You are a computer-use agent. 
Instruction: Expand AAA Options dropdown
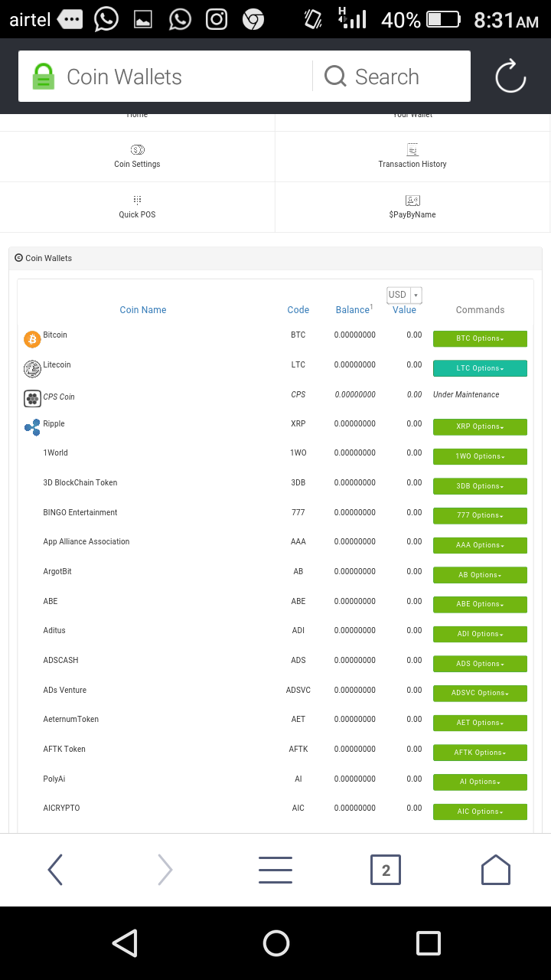[x=480, y=545]
